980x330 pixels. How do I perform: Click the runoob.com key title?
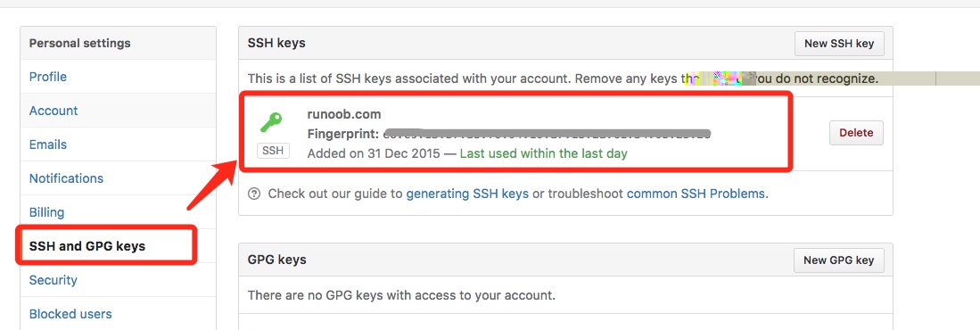pyautogui.click(x=344, y=114)
